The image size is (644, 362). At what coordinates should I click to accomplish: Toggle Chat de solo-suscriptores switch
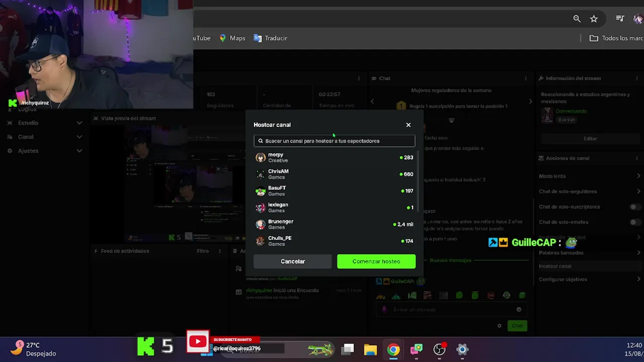click(x=635, y=207)
